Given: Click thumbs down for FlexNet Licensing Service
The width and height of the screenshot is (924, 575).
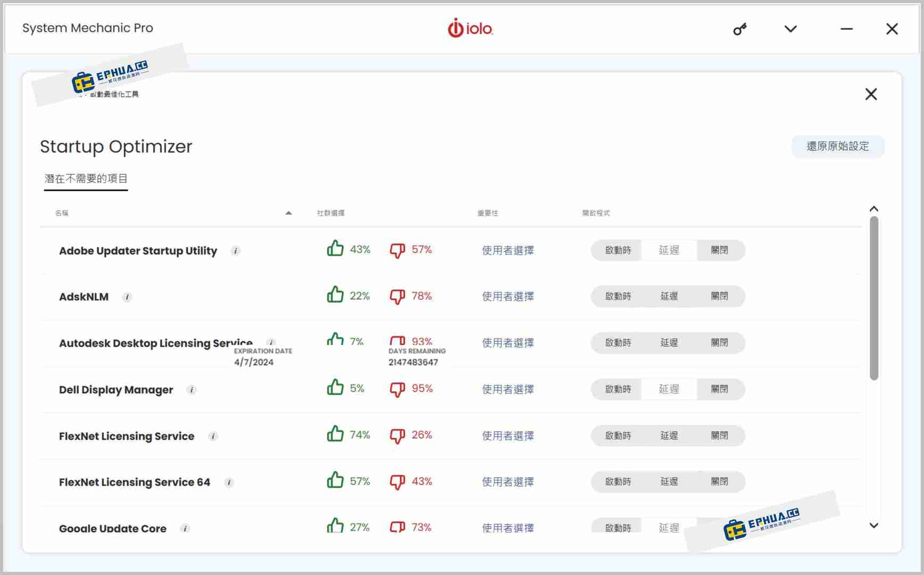Looking at the screenshot, I should tap(397, 436).
